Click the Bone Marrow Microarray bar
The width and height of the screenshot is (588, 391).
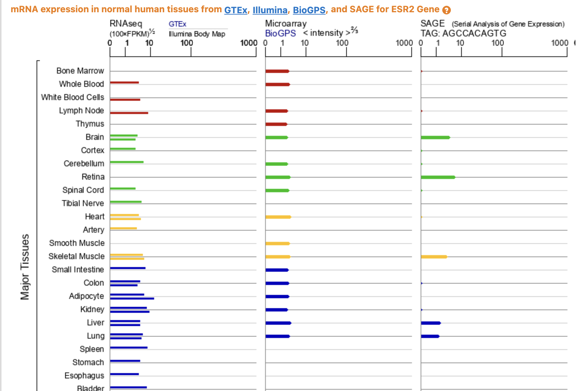coord(277,71)
